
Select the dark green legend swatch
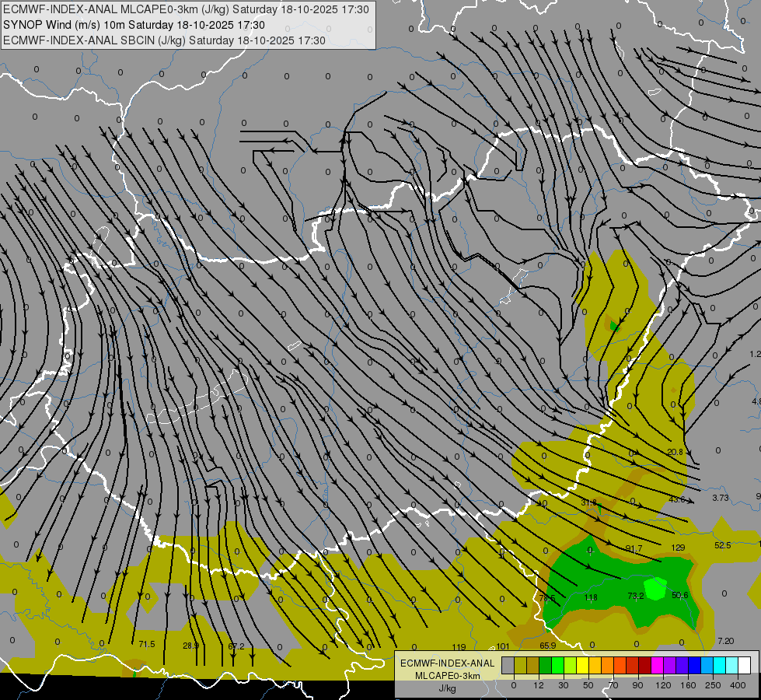coord(546,666)
